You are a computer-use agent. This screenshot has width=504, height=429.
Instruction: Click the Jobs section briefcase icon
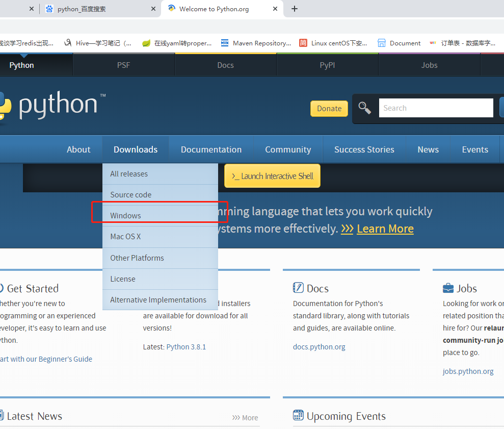point(448,288)
